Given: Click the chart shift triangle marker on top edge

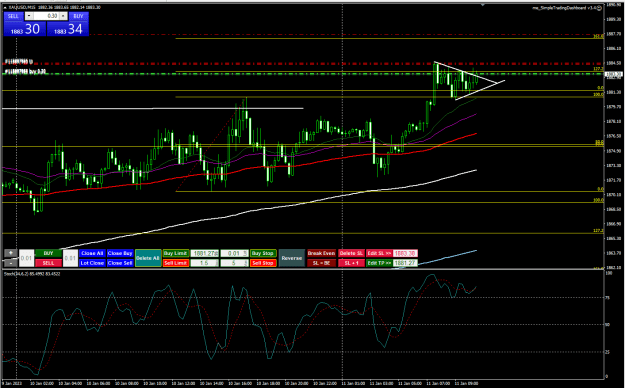Looking at the screenshot, I should [483, 5].
